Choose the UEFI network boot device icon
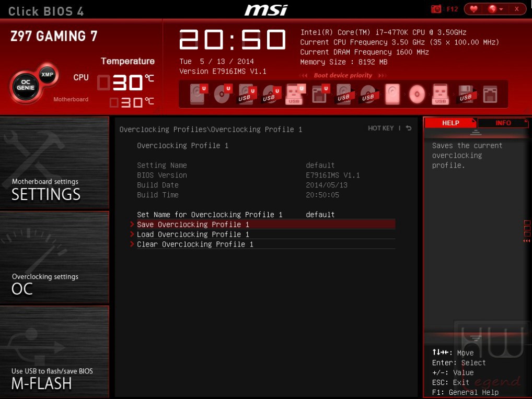Screen dimensions: 532x399 coord(320,94)
